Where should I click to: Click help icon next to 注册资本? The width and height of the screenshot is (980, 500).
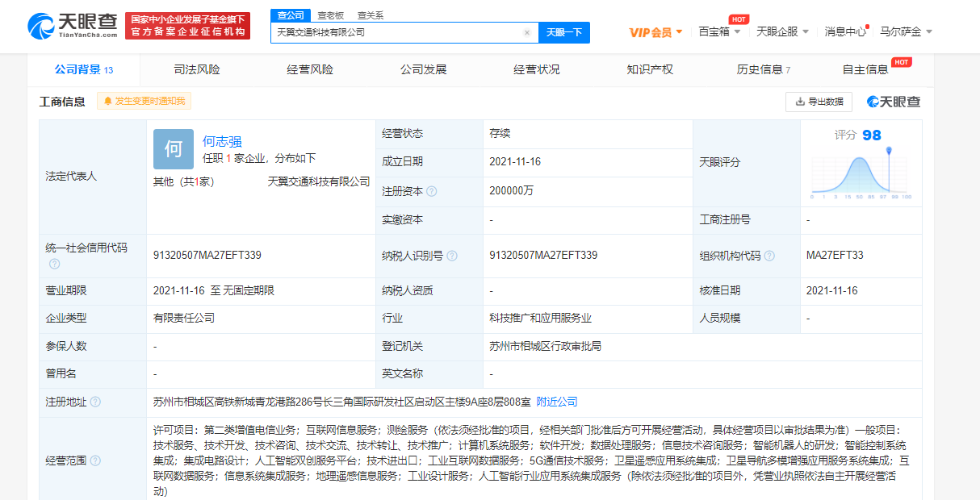(432, 191)
